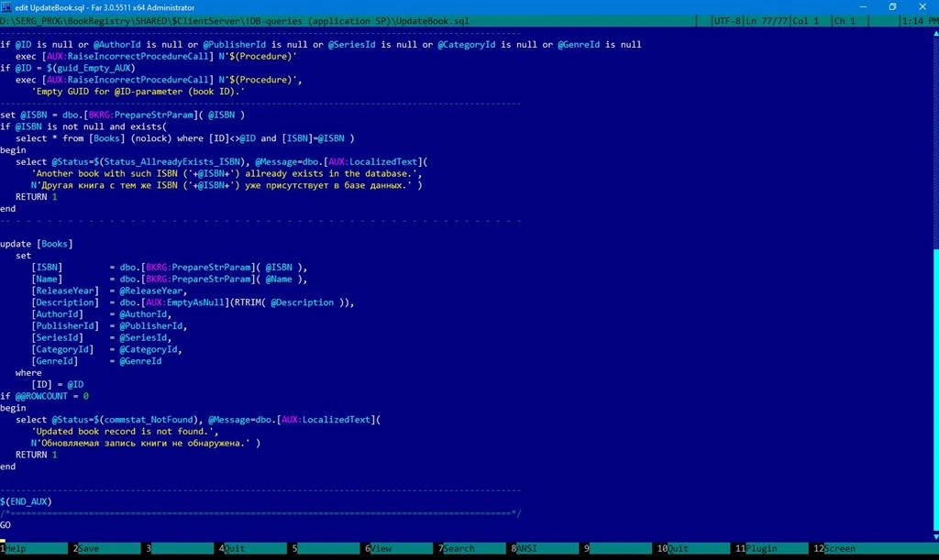Click 'update [Books]' statement

(37, 244)
